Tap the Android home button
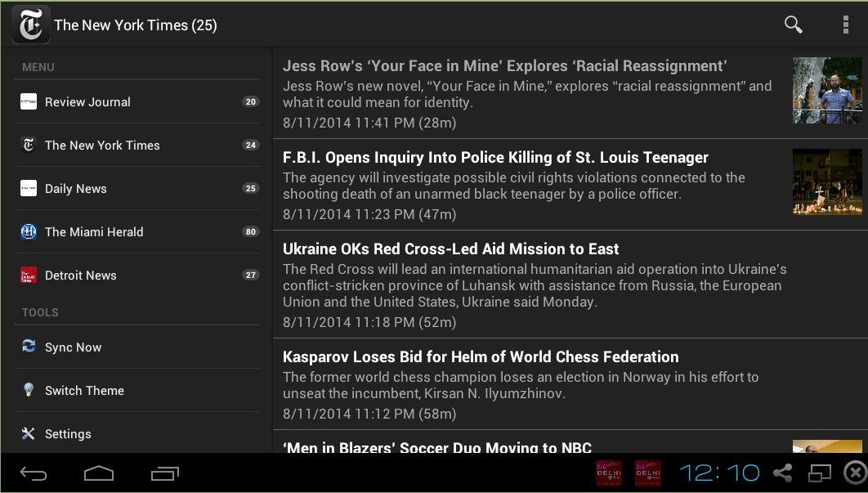Image resolution: width=868 pixels, height=493 pixels. (99, 473)
